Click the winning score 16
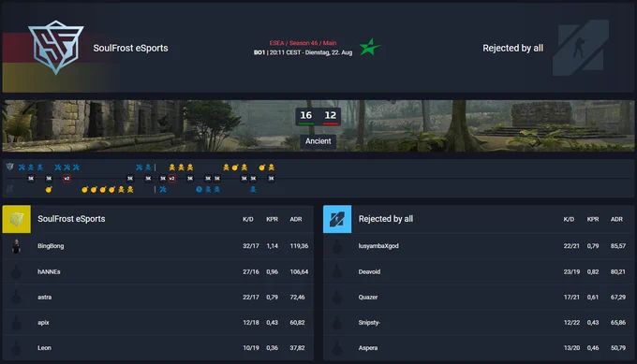637x364 pixels. pos(306,116)
